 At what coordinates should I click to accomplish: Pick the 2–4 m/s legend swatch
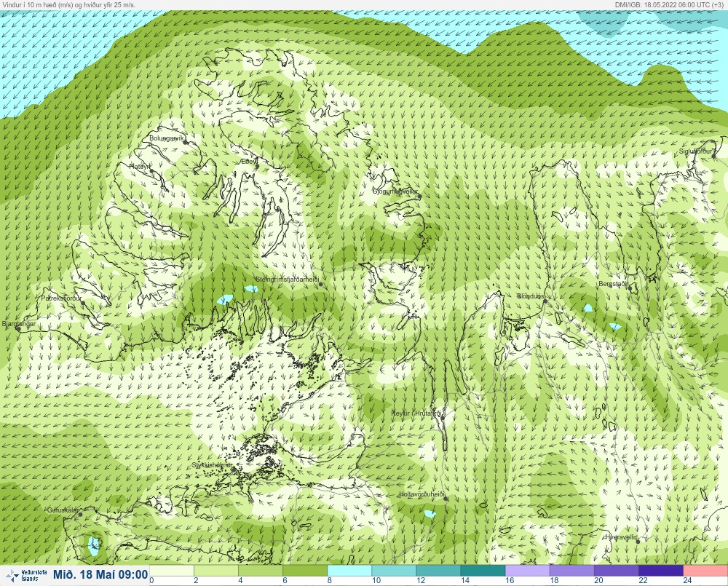[216, 570]
